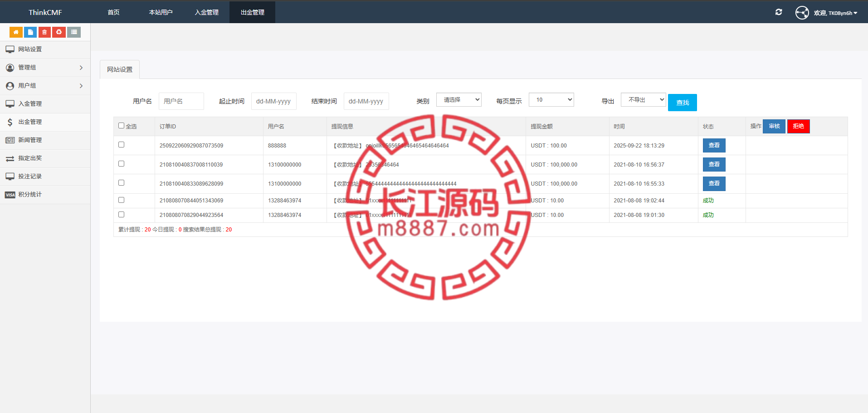The height and width of the screenshot is (413, 868).
Task: Open 入金管理 in top navigation
Action: (206, 12)
